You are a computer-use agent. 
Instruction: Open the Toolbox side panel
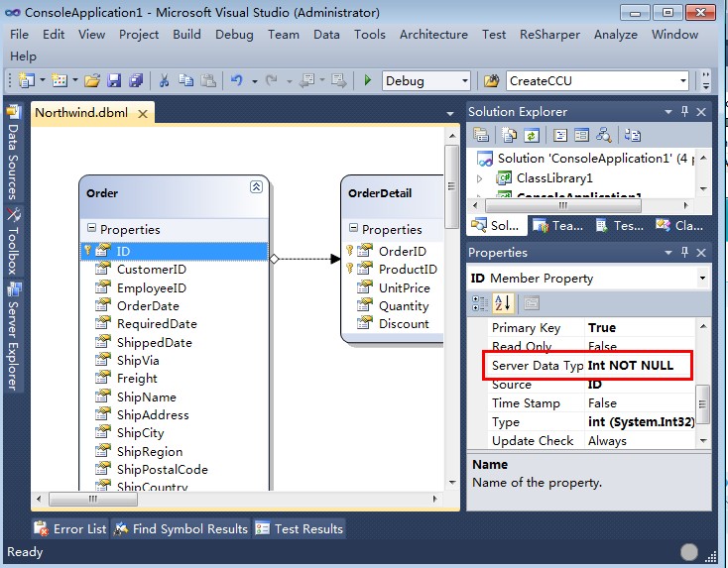point(13,241)
